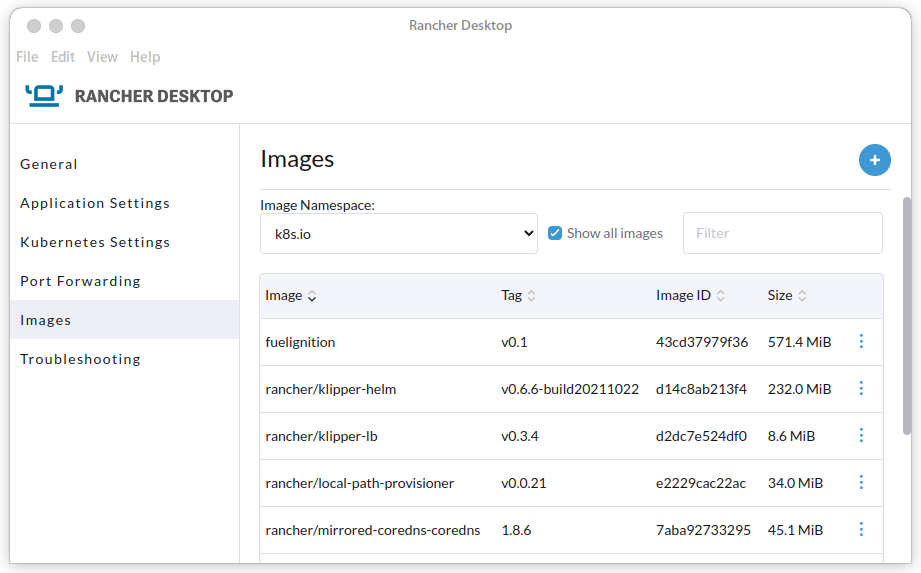Select the fuelignition image name
921x573 pixels.
[x=300, y=342]
